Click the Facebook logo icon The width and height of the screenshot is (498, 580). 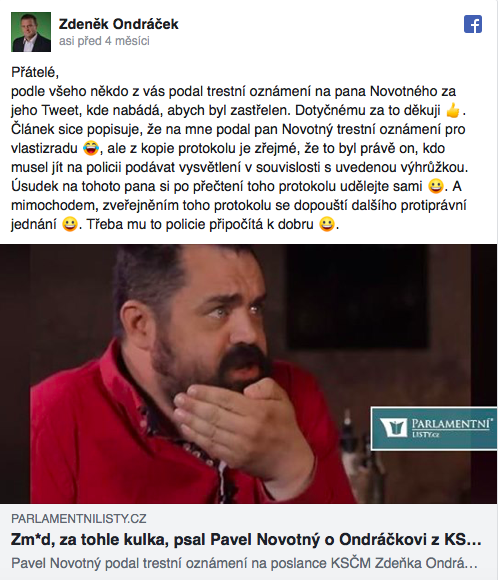(x=473, y=24)
